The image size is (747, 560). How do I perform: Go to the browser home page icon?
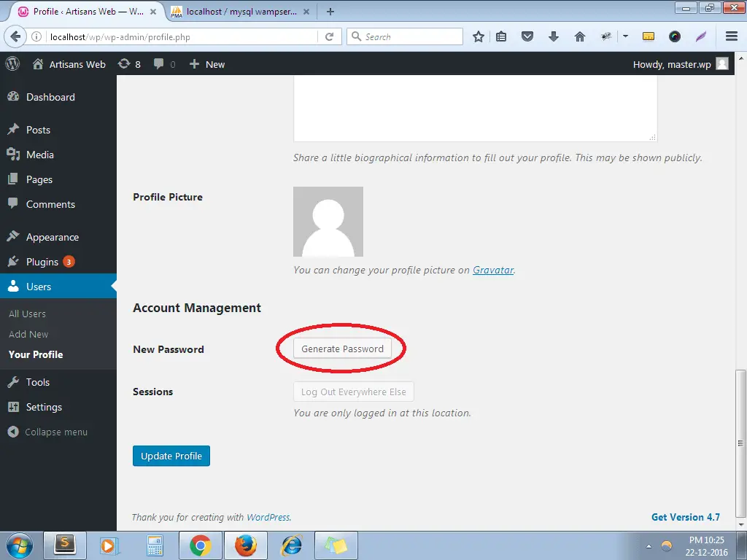point(580,36)
